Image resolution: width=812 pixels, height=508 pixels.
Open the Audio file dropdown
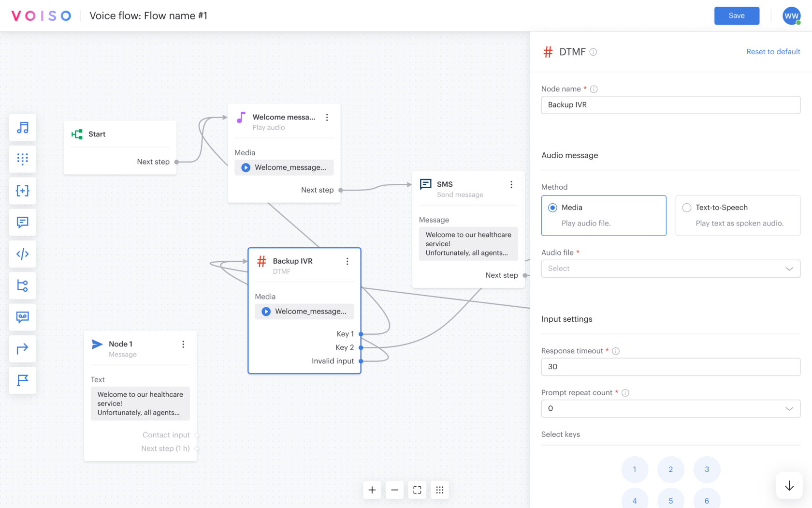point(670,269)
